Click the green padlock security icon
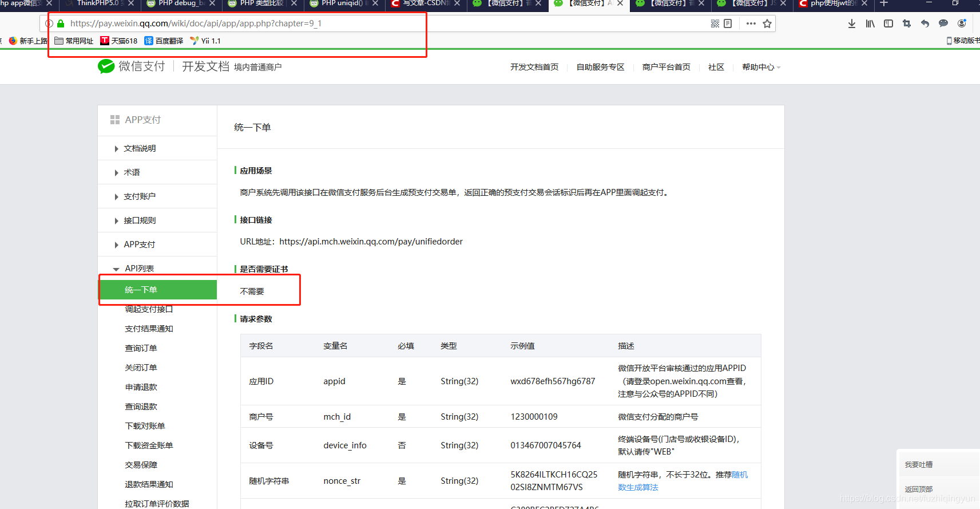The height and width of the screenshot is (509, 980). [x=61, y=23]
